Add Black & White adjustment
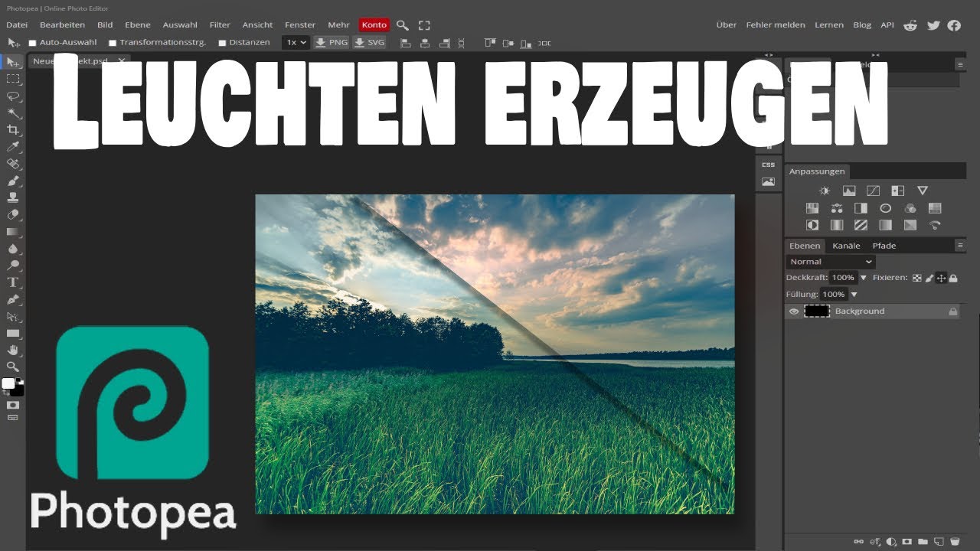 861,208
